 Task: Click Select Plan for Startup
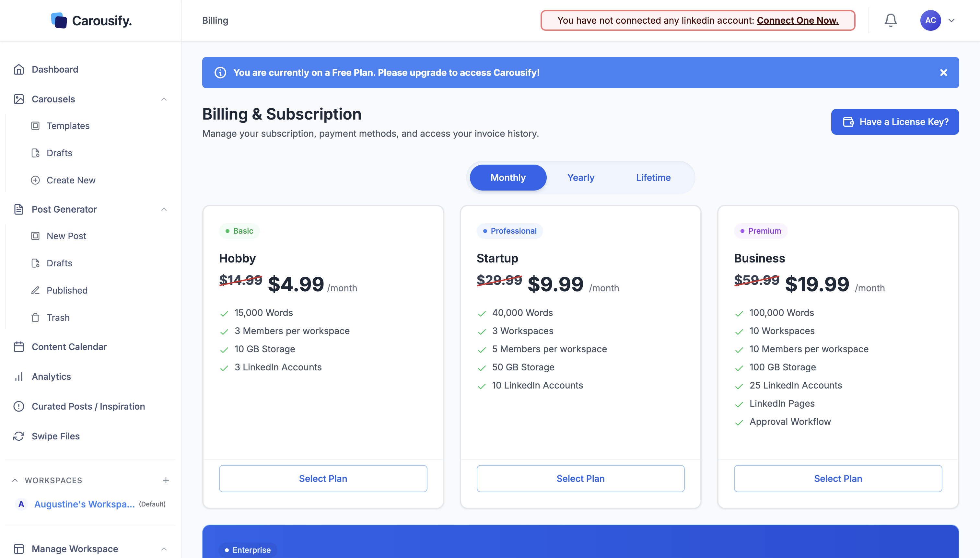[580, 478]
